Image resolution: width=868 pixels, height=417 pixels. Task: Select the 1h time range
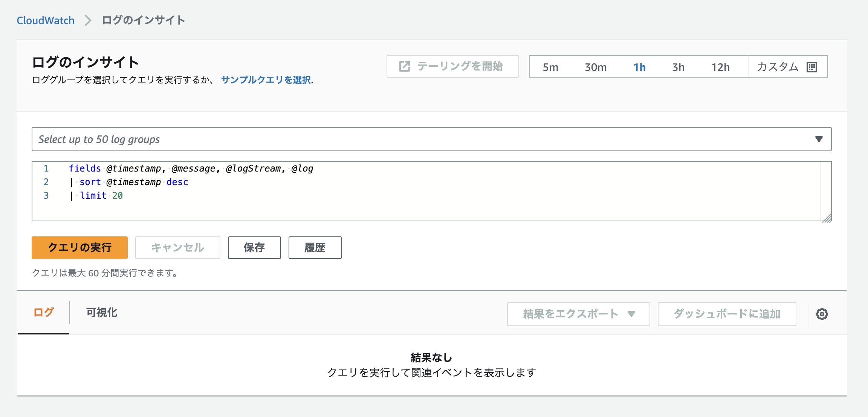(639, 67)
